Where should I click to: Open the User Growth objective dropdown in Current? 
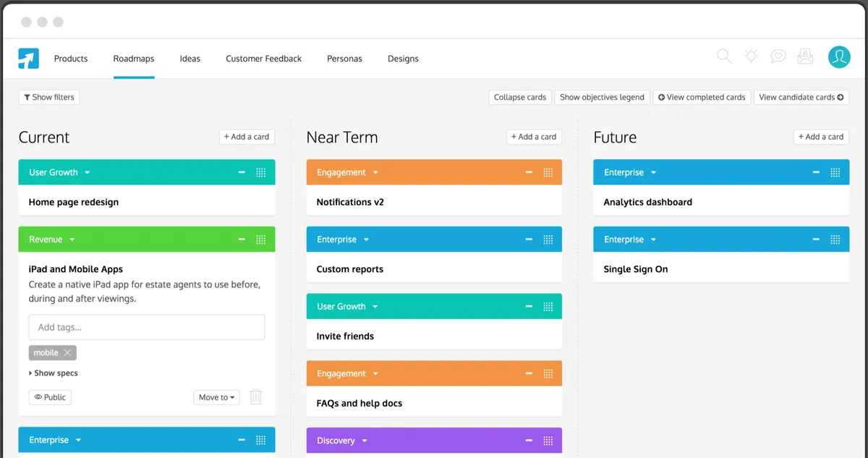coord(87,173)
